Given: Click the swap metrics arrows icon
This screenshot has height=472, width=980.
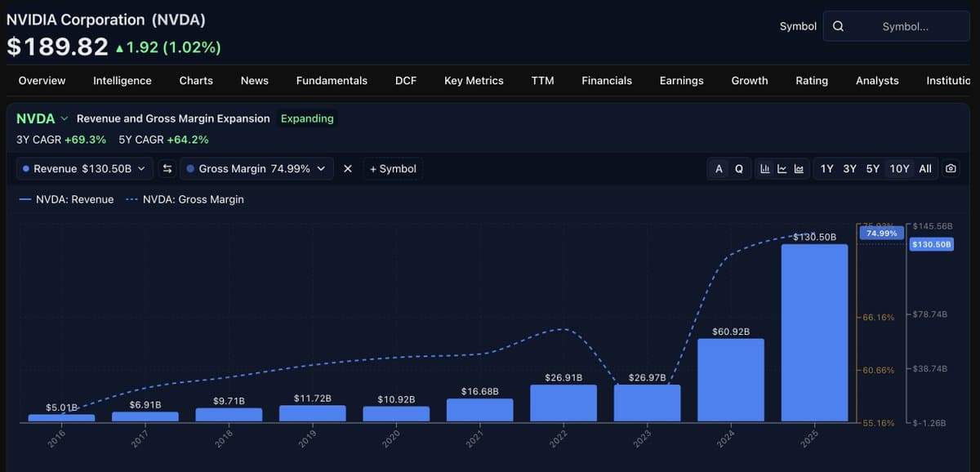Looking at the screenshot, I should click(168, 168).
